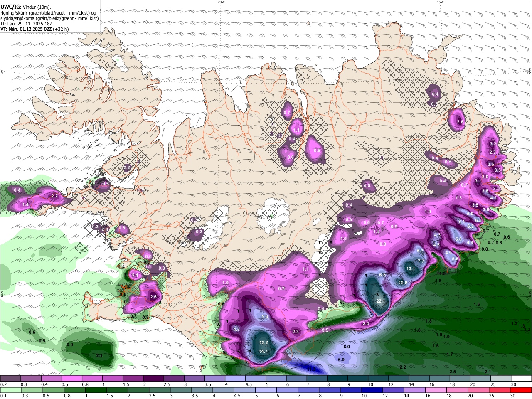532x399 pixels.
Task: Click the 6.9 offshore rain value
Action: pos(341,360)
